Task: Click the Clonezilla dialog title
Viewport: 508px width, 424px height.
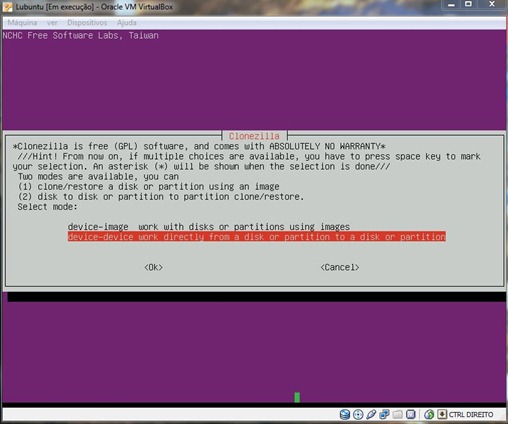Action: click(x=254, y=136)
